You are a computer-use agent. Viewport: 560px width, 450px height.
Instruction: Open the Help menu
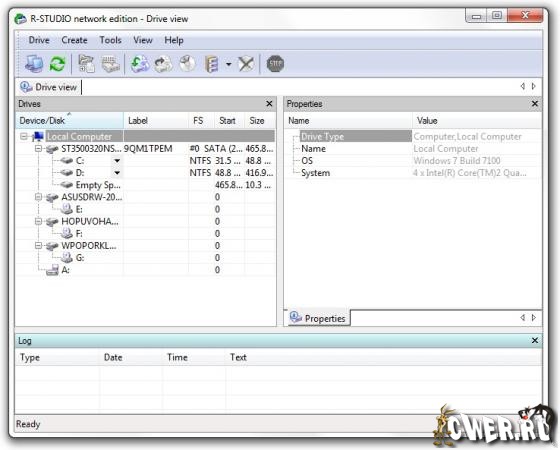[174, 40]
